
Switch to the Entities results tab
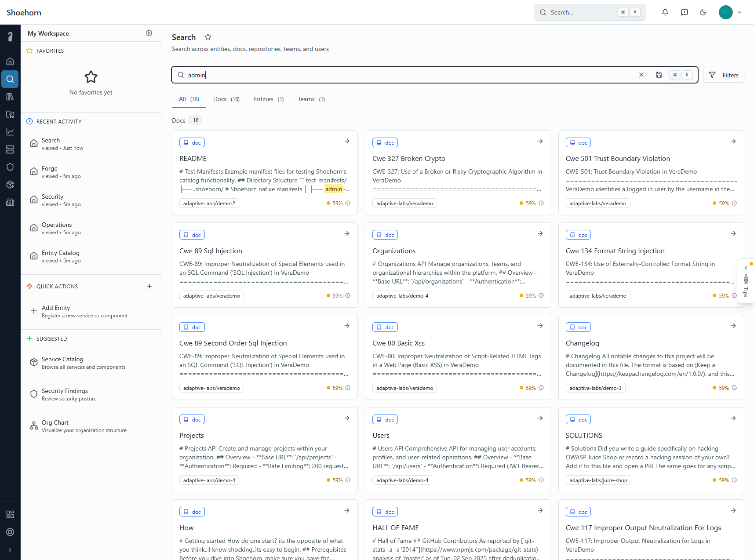(x=268, y=99)
